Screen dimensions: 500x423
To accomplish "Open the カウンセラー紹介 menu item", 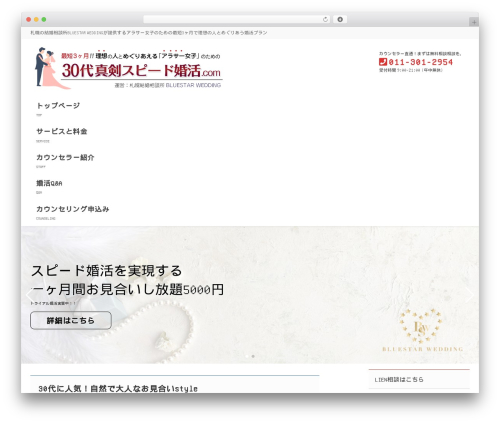I will tap(65, 157).
